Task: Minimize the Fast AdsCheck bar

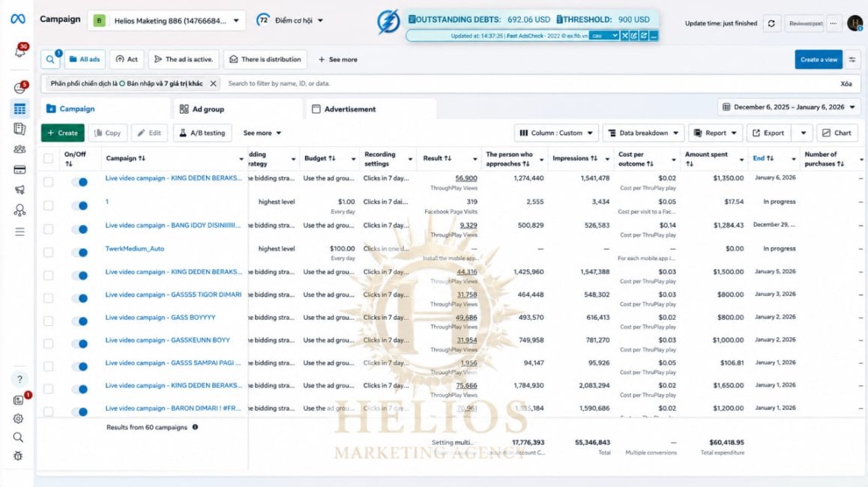Action: (654, 35)
